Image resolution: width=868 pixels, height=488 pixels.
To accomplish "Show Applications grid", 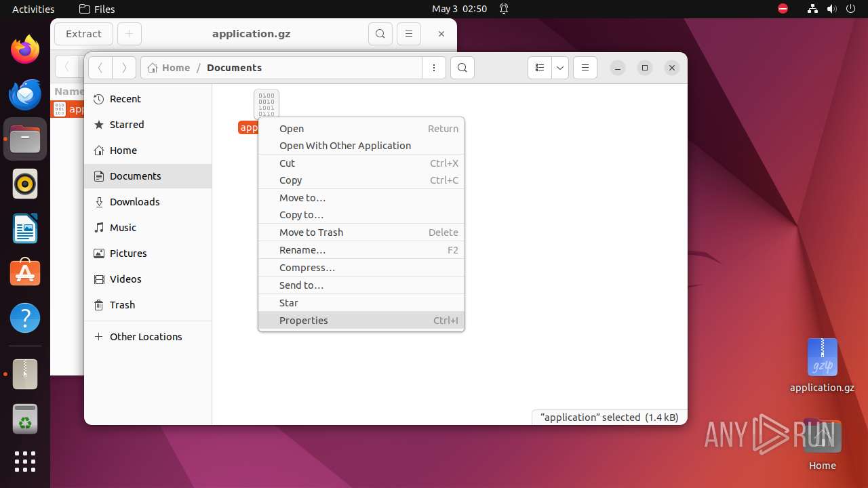I will click(25, 462).
